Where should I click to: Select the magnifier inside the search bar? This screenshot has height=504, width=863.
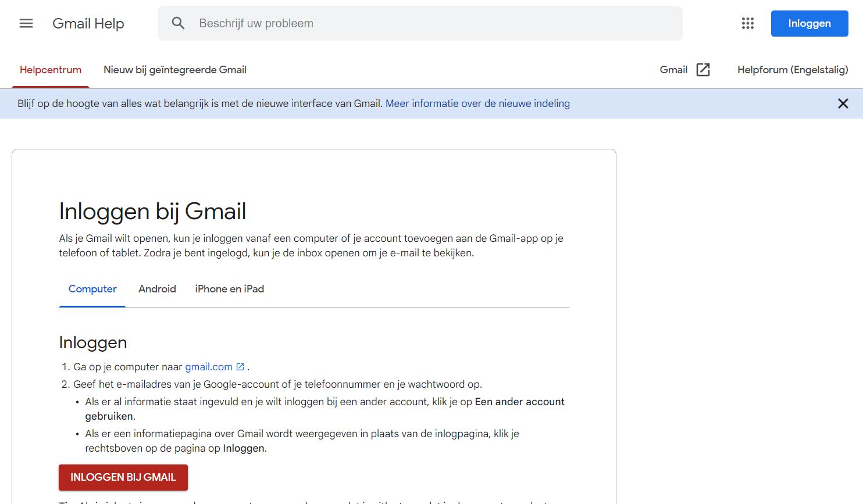178,23
